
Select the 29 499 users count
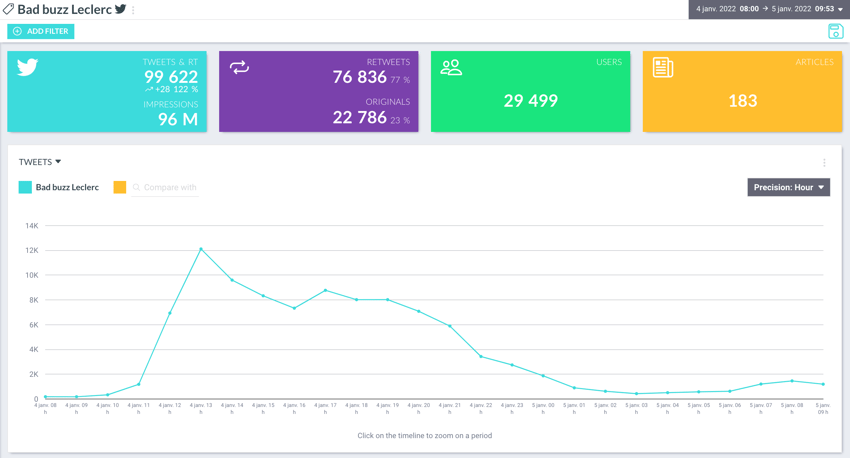click(x=531, y=101)
